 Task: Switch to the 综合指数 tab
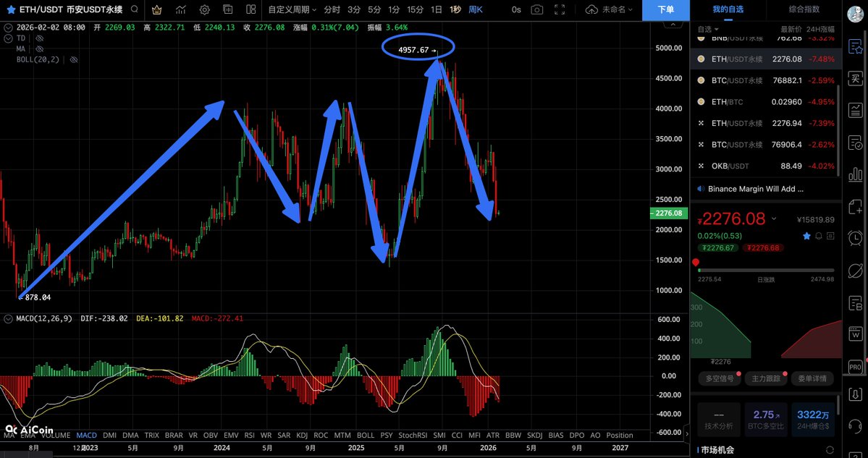(x=804, y=9)
